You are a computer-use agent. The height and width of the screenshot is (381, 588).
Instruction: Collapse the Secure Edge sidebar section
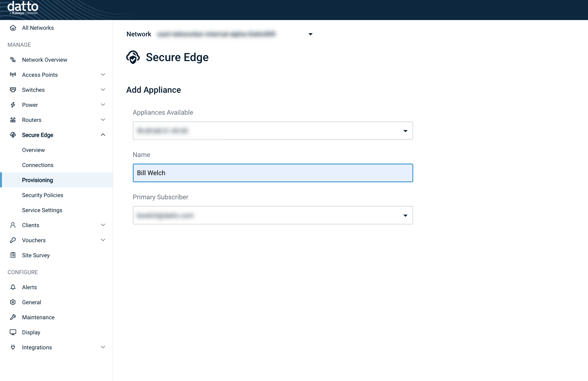coord(103,135)
